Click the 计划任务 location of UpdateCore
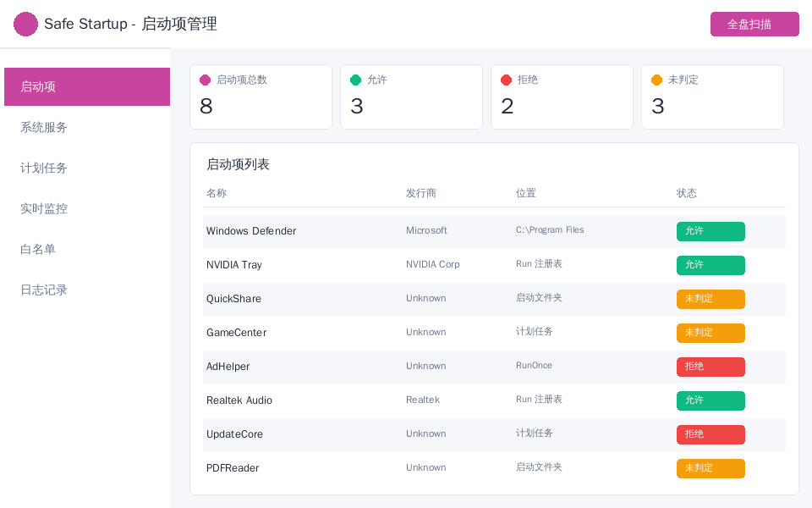The height and width of the screenshot is (508, 812). pos(535,433)
